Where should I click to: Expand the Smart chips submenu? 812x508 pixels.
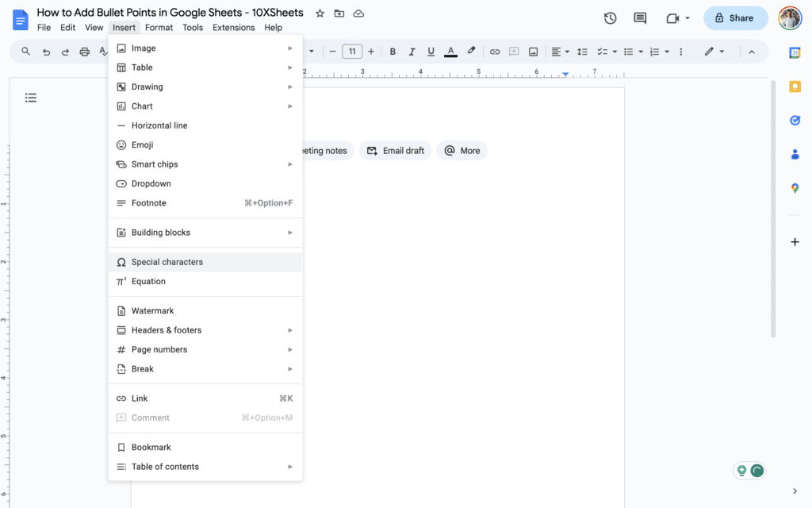click(159, 164)
